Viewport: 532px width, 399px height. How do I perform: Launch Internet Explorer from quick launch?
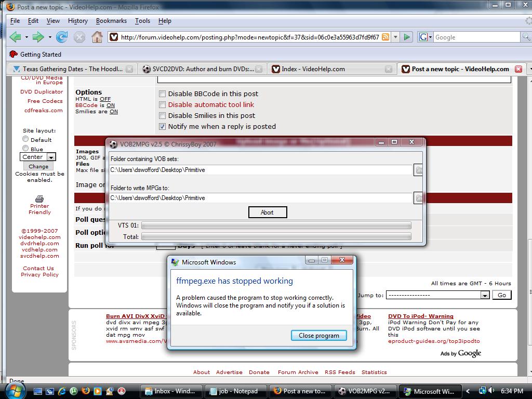[62, 391]
